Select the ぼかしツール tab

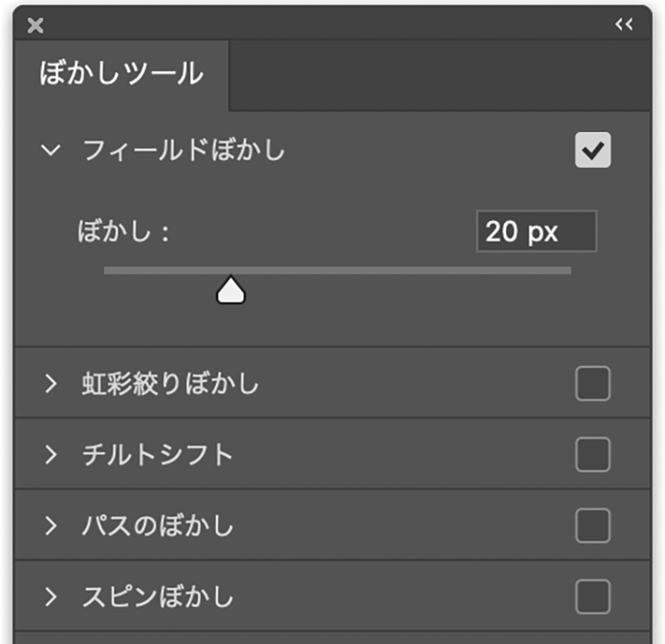[121, 74]
